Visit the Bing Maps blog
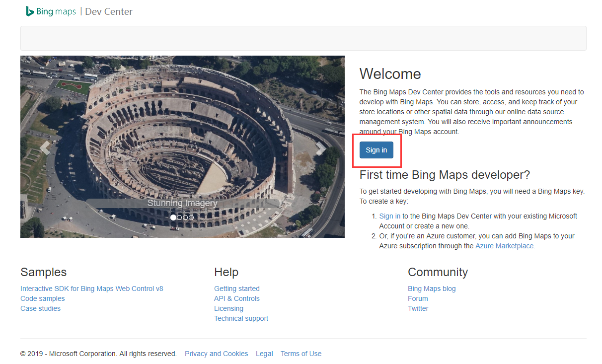Viewport: 602px width, 364px height. [x=431, y=289]
